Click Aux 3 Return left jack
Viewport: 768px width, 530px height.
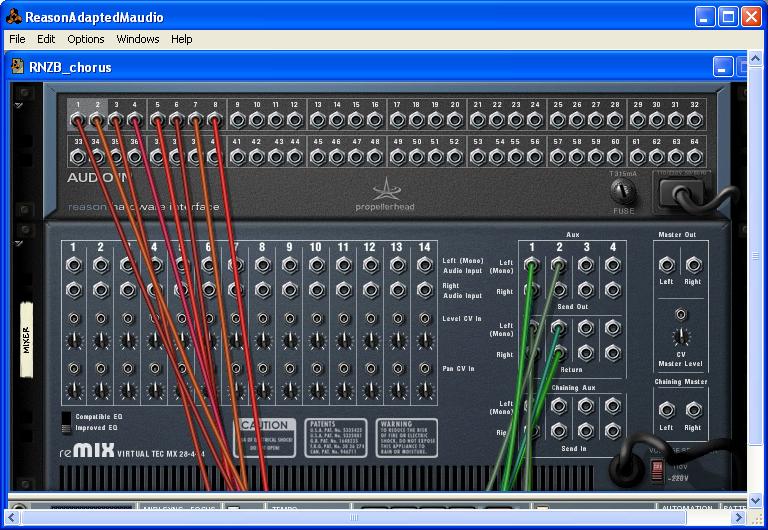point(586,327)
